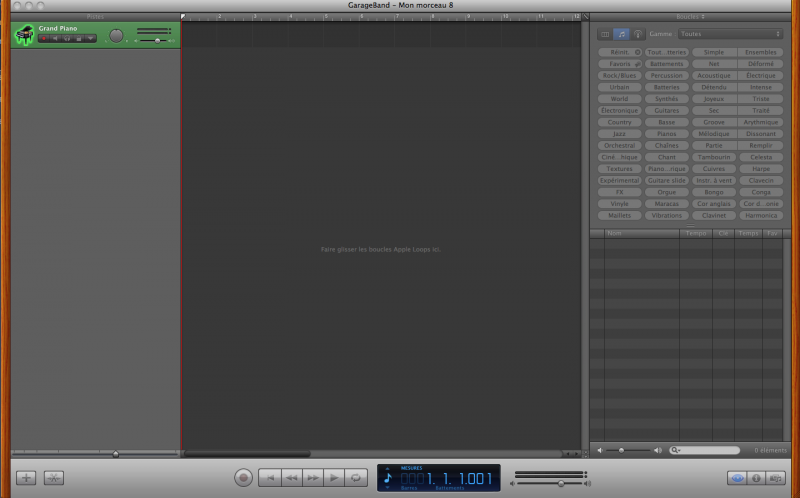Open the Boucles header popup menu
Viewport: 800px width, 498px height.
point(690,17)
